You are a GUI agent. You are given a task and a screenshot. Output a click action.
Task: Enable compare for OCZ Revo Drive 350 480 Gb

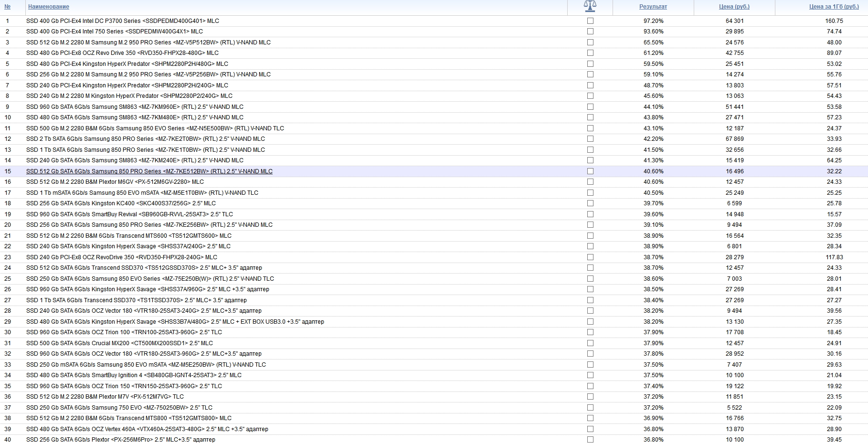[590, 53]
